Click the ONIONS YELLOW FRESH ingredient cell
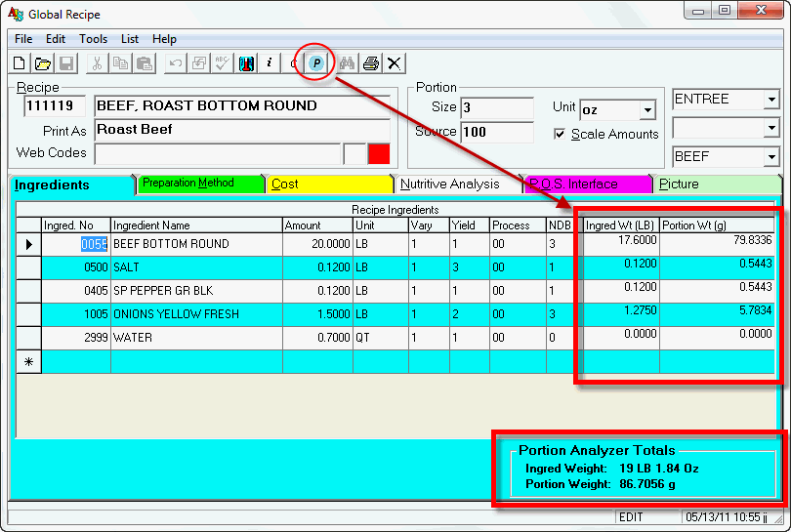Screen dimensions: 791x532 (x=196, y=314)
